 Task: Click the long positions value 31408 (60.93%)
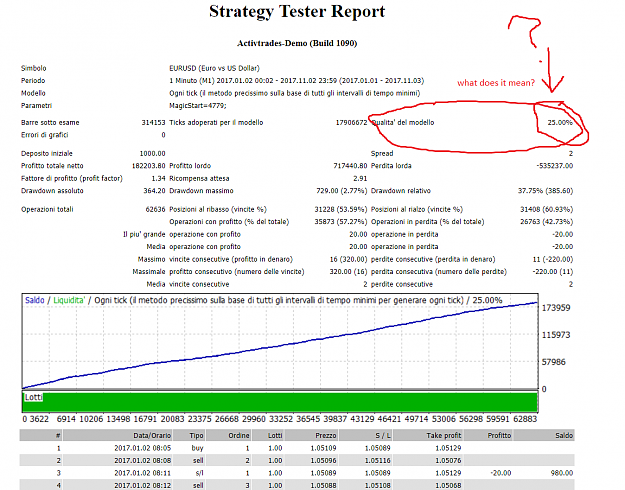click(x=546, y=209)
